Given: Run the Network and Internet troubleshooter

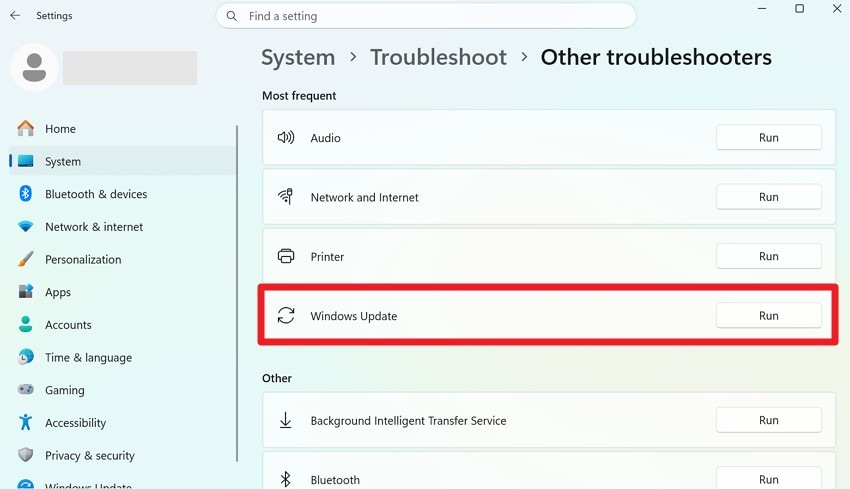Looking at the screenshot, I should pos(769,197).
